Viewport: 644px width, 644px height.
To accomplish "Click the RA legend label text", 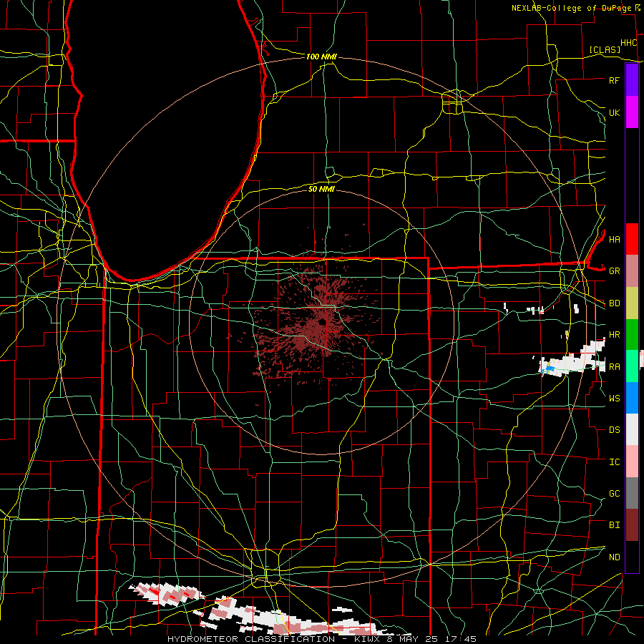I will point(614,366).
